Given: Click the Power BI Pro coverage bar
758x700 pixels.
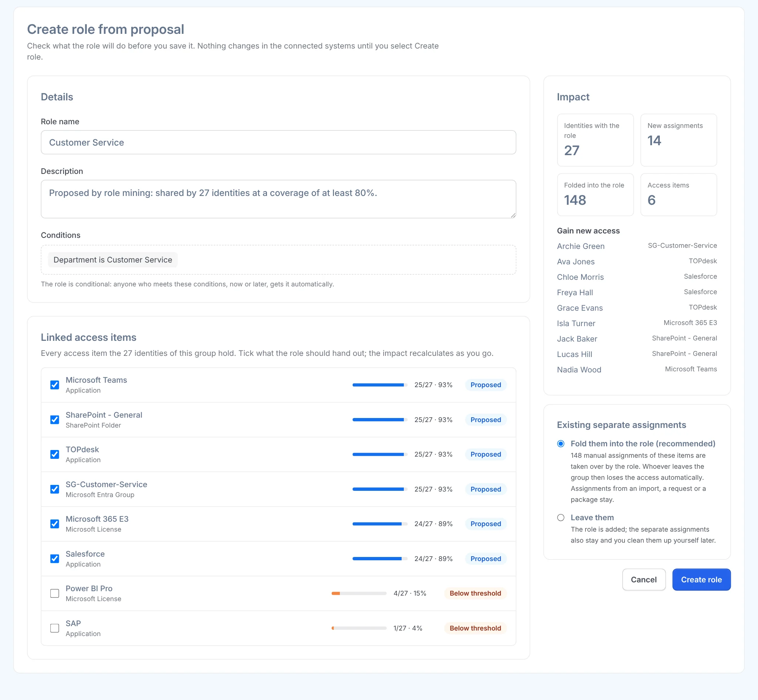Looking at the screenshot, I should click(x=359, y=593).
